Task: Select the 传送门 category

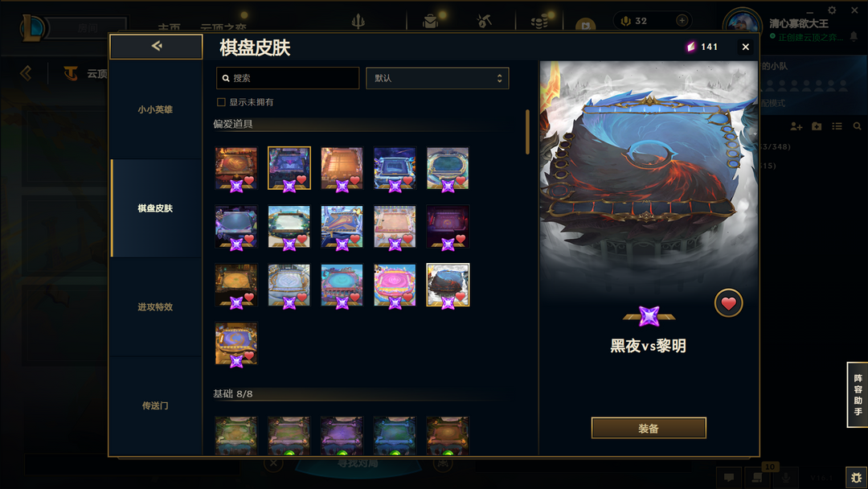Action: [156, 406]
